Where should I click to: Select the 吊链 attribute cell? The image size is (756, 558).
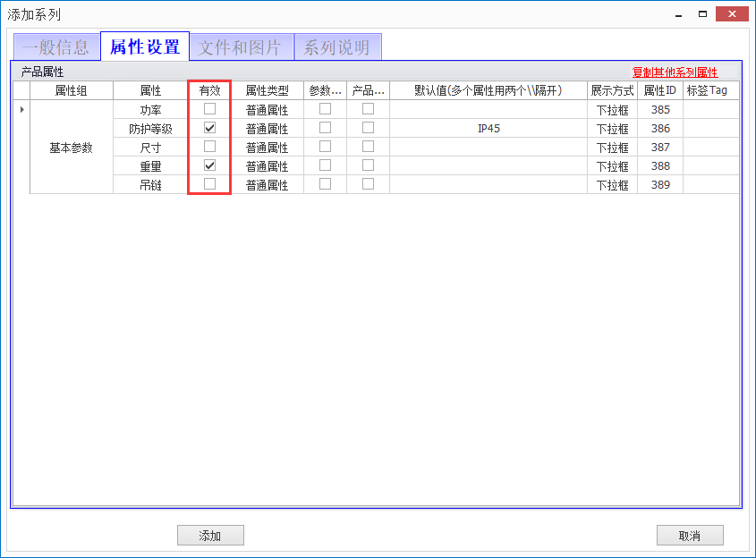coord(150,184)
